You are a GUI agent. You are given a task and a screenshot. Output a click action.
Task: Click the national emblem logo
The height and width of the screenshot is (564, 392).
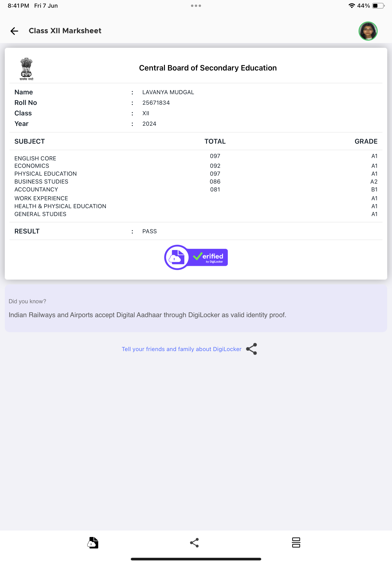point(26,69)
